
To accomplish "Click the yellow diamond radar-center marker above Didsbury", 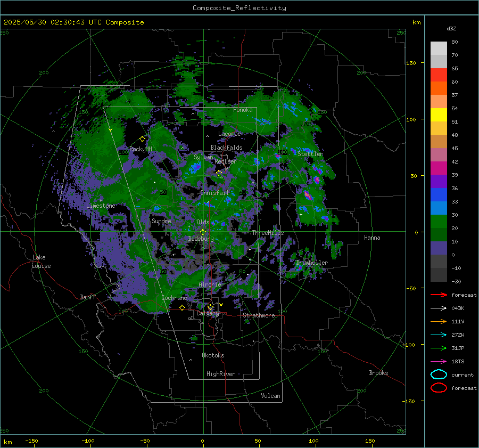I will coord(203,232).
